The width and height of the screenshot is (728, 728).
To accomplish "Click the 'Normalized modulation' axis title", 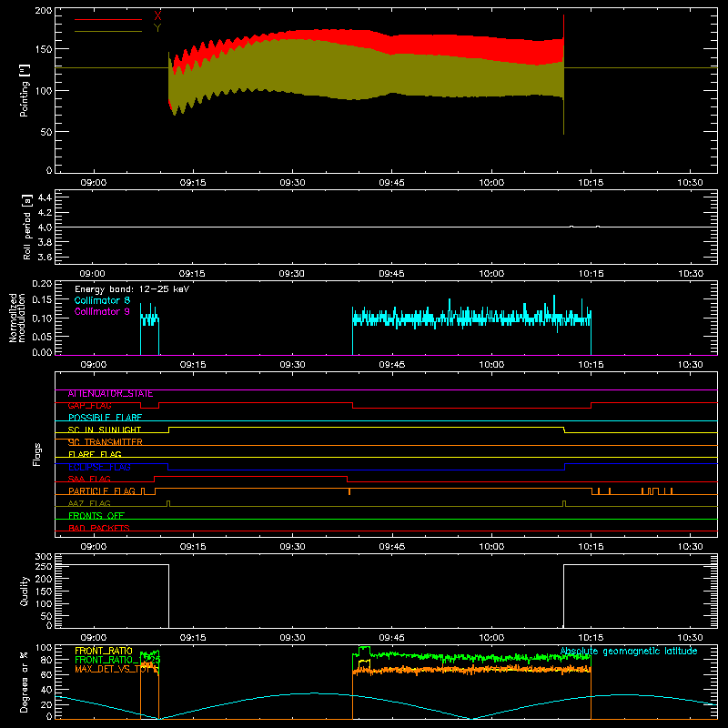I will [17, 318].
